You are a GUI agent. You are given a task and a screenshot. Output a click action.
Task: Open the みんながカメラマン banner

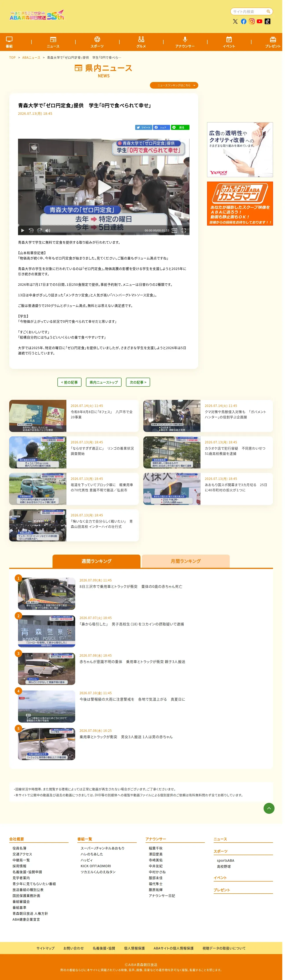pyautogui.click(x=240, y=204)
